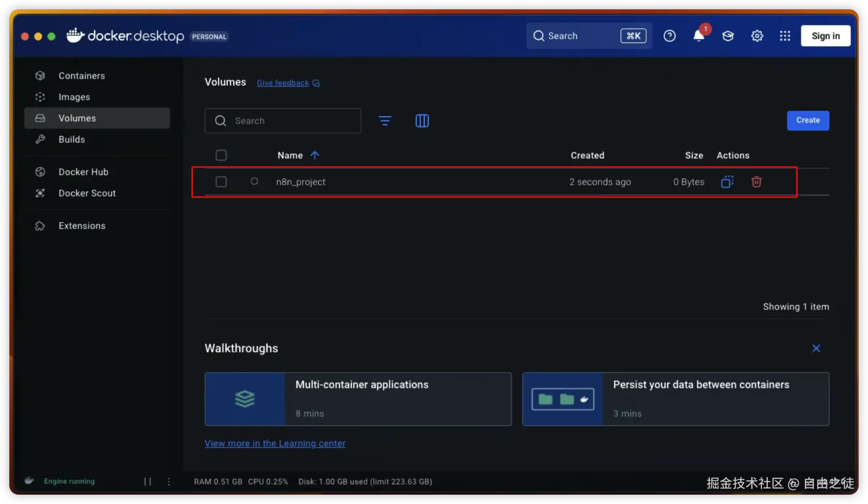Select Volumes in the sidebar
The image size is (868, 504).
pyautogui.click(x=97, y=118)
